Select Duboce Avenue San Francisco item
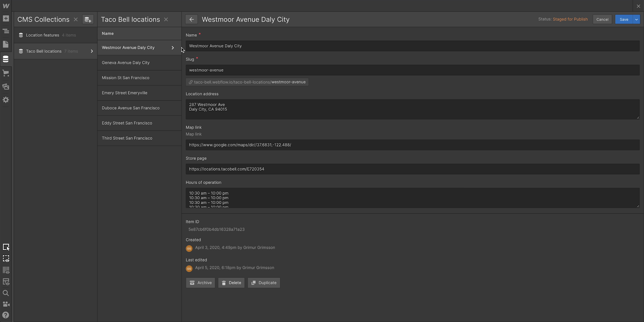This screenshot has width=644, height=322. [x=139, y=108]
